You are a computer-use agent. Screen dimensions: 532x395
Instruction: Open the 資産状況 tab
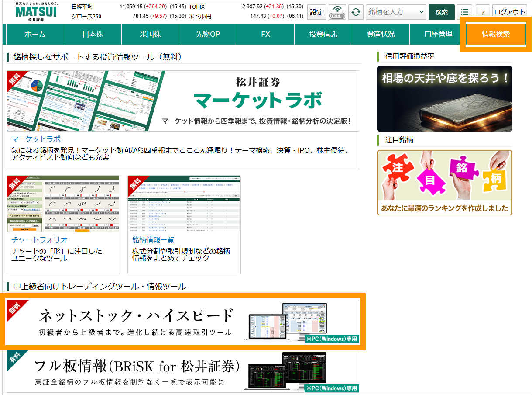pyautogui.click(x=381, y=34)
